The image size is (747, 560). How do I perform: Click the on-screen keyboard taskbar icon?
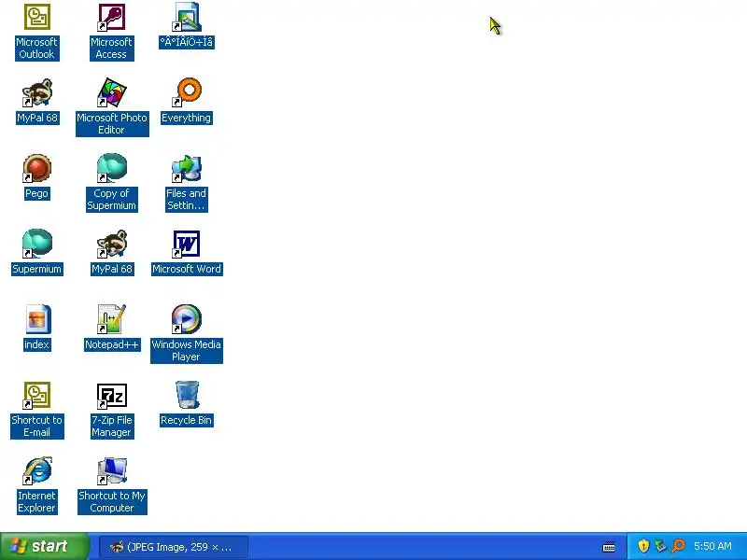click(609, 546)
